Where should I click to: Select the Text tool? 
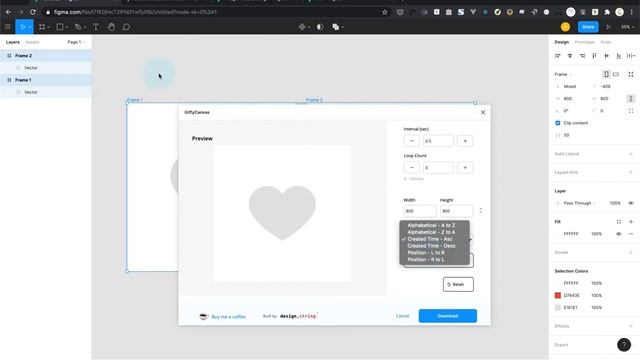click(96, 27)
